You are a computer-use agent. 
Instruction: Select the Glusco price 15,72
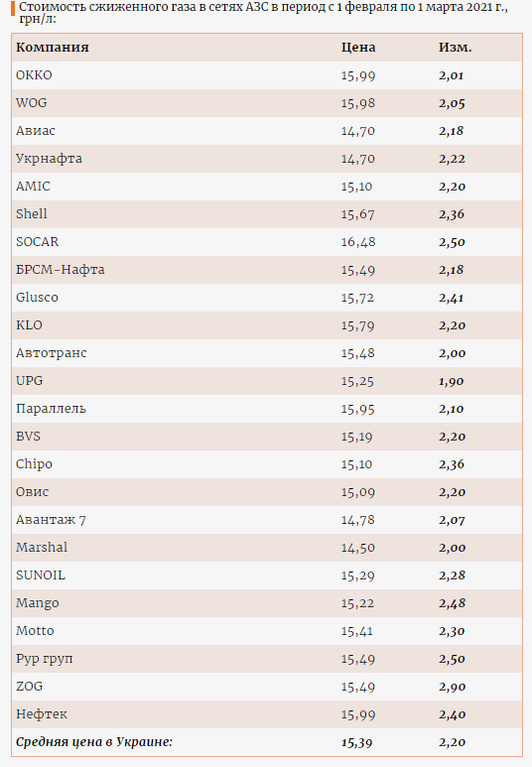[357, 298]
